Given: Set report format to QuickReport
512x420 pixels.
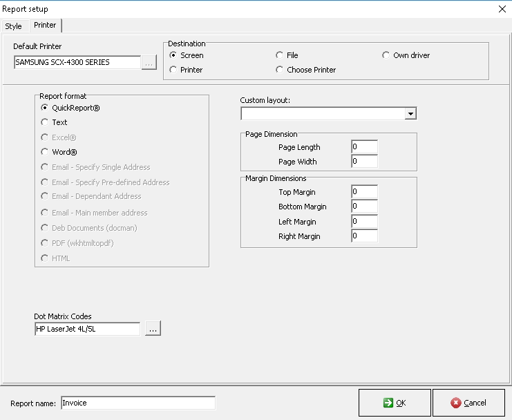Looking at the screenshot, I should click(45, 108).
